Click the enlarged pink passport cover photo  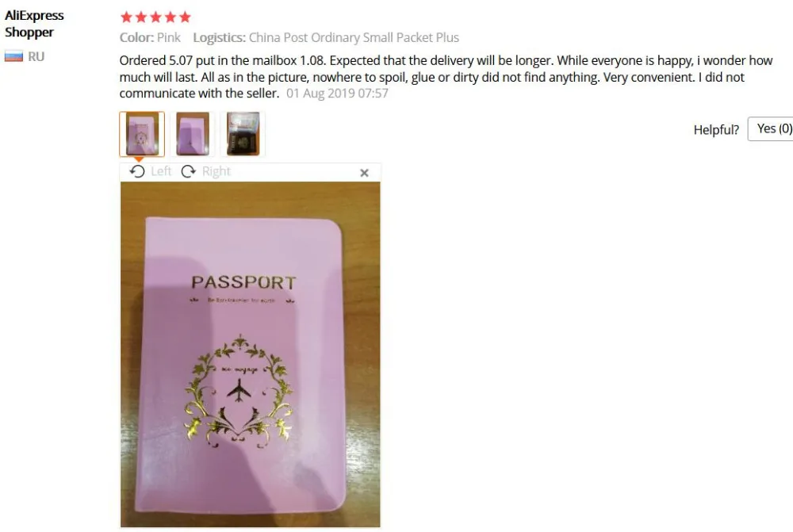251,354
